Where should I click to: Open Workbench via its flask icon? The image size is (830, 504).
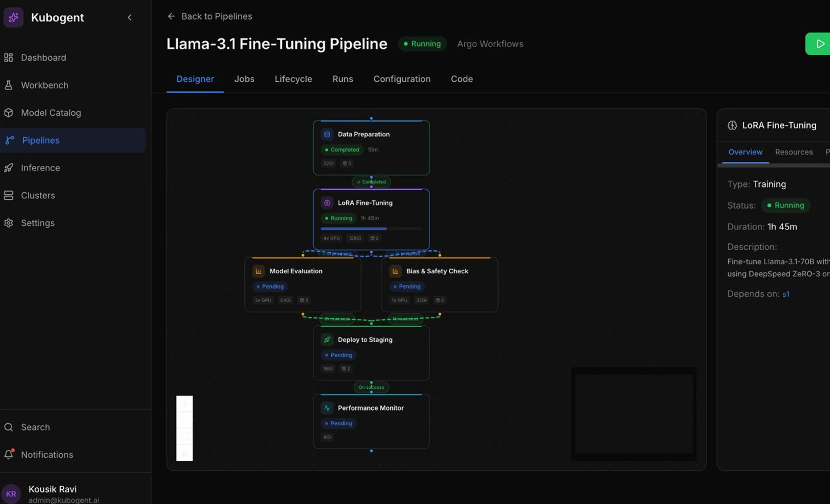(9, 85)
